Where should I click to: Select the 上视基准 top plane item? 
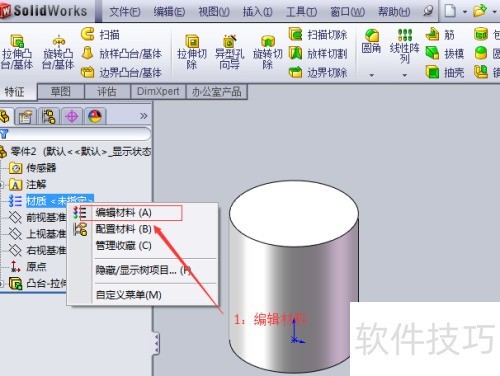[37, 234]
